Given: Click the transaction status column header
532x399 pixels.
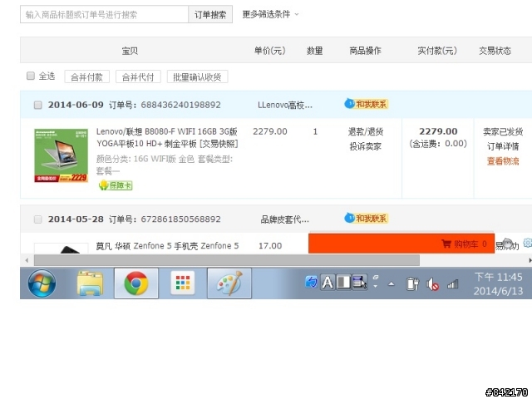Looking at the screenshot, I should (x=495, y=51).
